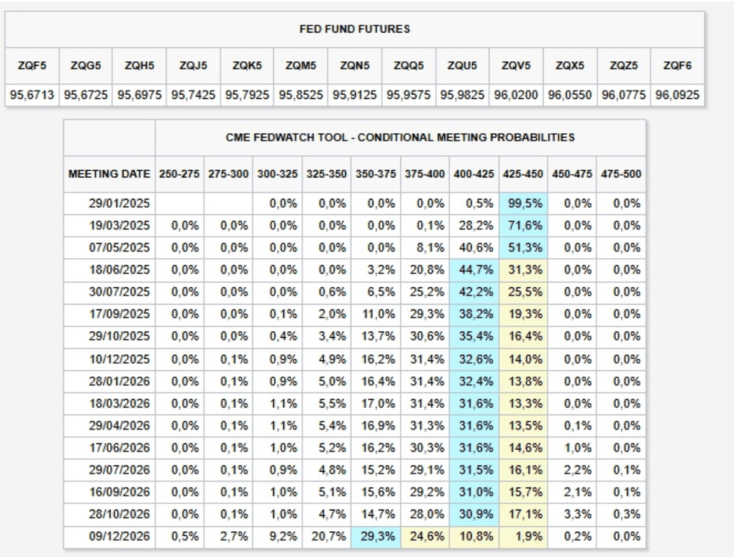
Task: Select the MEETING DATE column header
Action: pyautogui.click(x=109, y=174)
